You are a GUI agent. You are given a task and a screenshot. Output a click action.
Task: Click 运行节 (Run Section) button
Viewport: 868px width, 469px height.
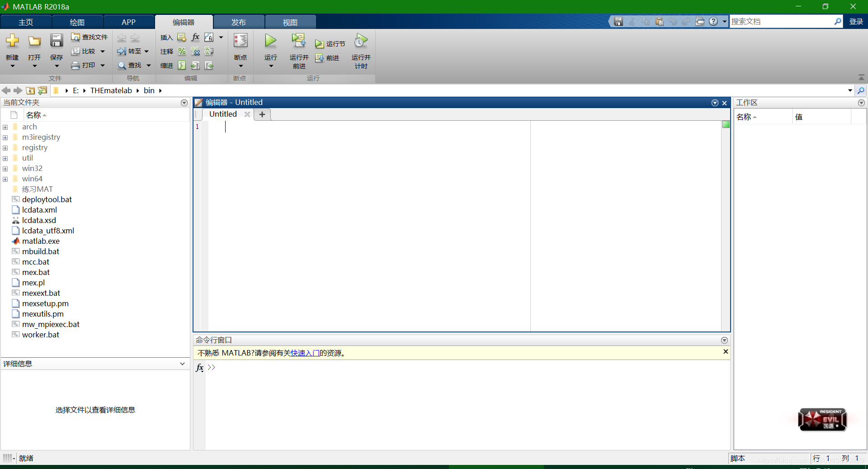(x=330, y=44)
